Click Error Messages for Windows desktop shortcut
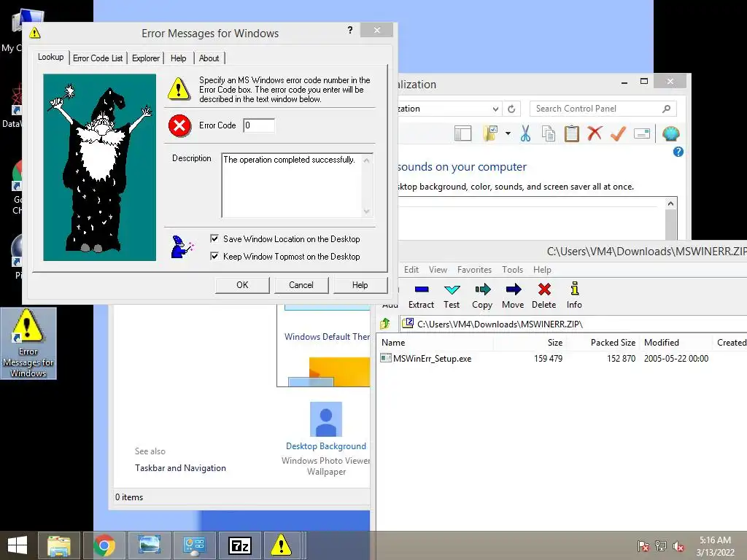This screenshot has width=747, height=560. point(28,343)
